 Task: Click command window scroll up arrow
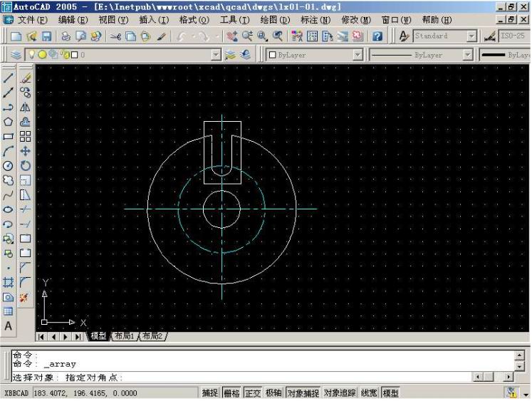tap(519, 355)
